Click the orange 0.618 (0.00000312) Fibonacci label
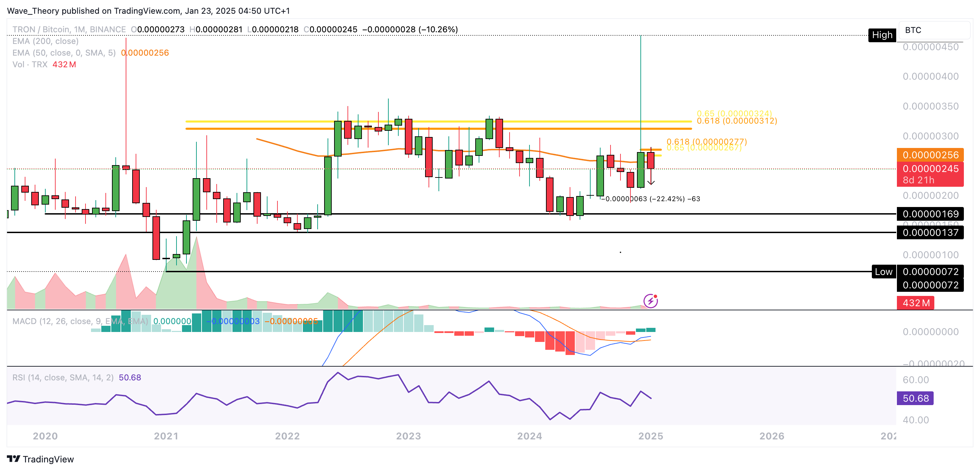The width and height of the screenshot is (980, 471). [737, 121]
